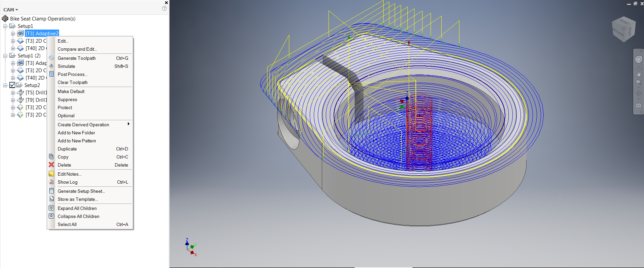The width and height of the screenshot is (644, 268).
Task: Select Bike Seat Clamp Operation(s) root label
Action: 43,19
